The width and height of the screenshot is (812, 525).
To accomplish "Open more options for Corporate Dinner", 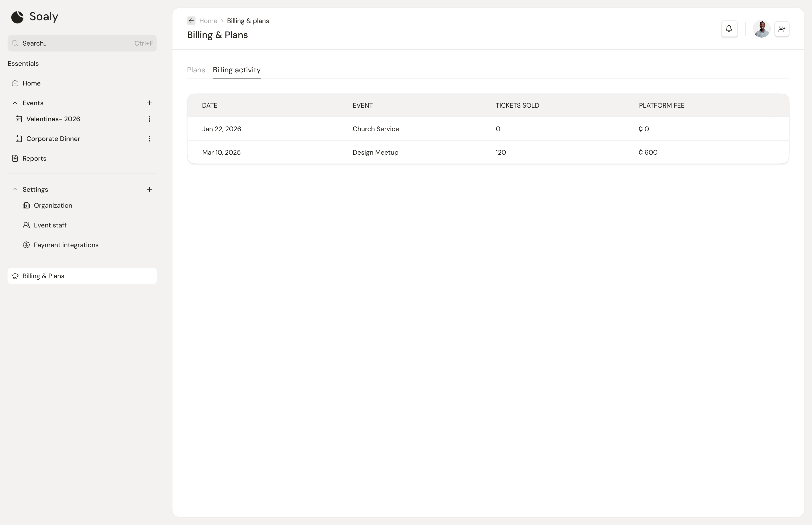I will coord(149,139).
